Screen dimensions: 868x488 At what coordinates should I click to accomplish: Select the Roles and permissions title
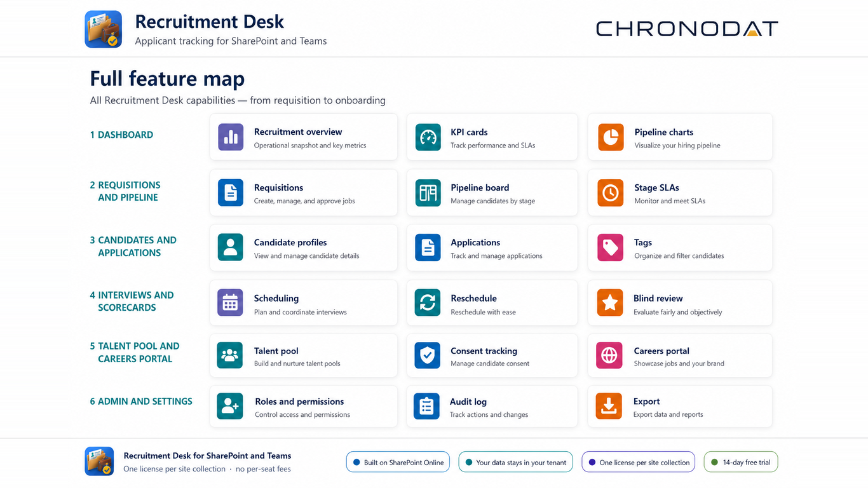299,402
